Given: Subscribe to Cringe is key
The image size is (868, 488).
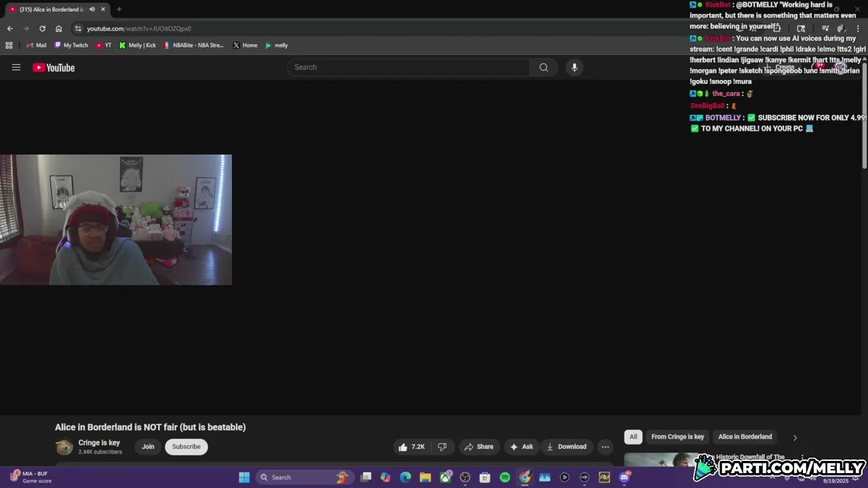Looking at the screenshot, I should coord(186,447).
